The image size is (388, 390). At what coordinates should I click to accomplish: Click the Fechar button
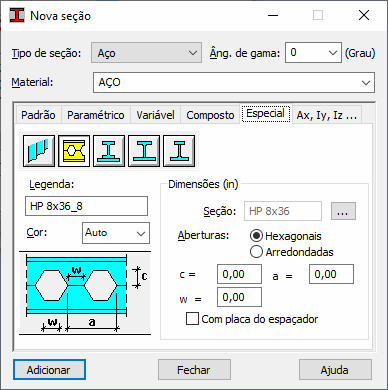tap(194, 370)
